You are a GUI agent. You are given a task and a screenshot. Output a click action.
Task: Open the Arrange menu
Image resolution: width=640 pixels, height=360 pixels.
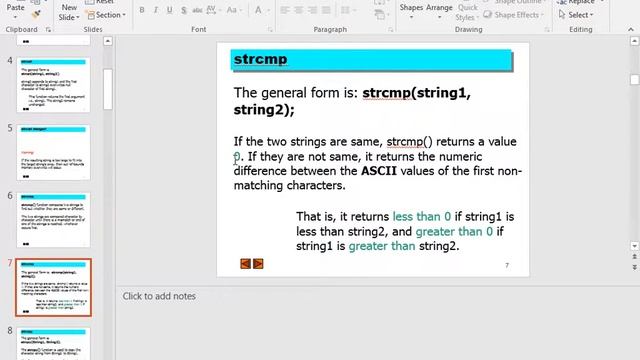[439, 11]
